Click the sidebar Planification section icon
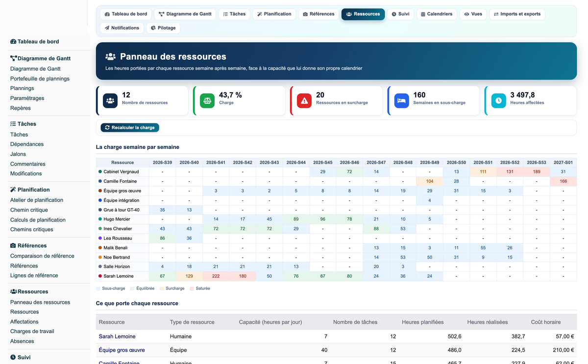This screenshot has width=588, height=364. pos(13,190)
